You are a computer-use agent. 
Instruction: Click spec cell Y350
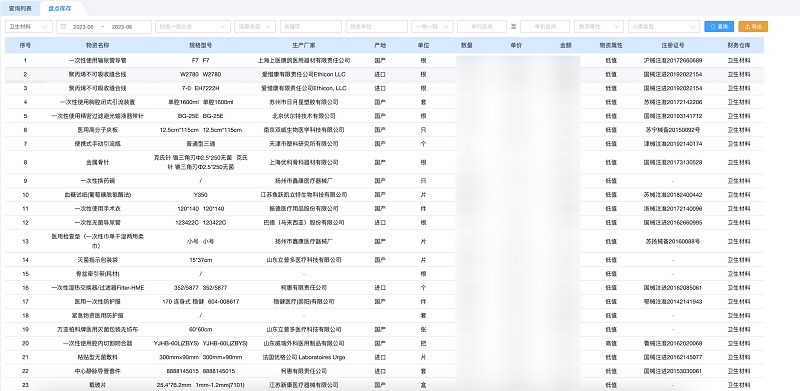tap(201, 195)
